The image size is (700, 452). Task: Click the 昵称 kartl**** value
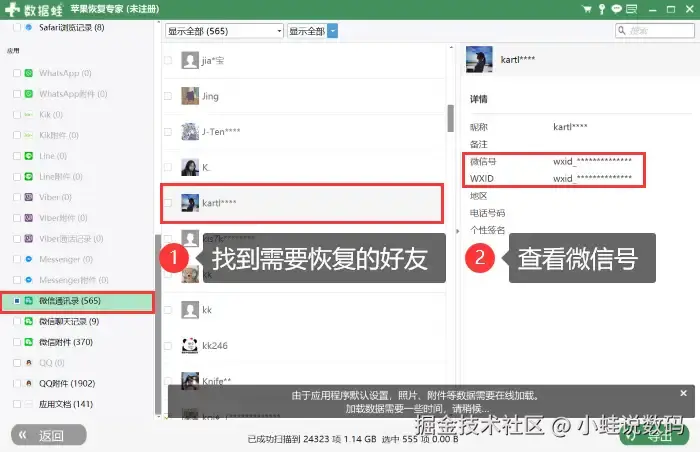click(570, 127)
